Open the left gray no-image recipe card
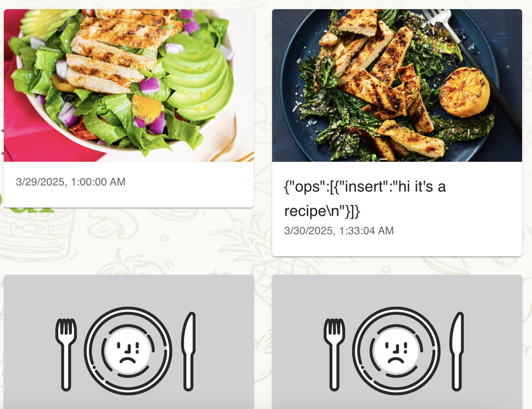 tap(129, 342)
